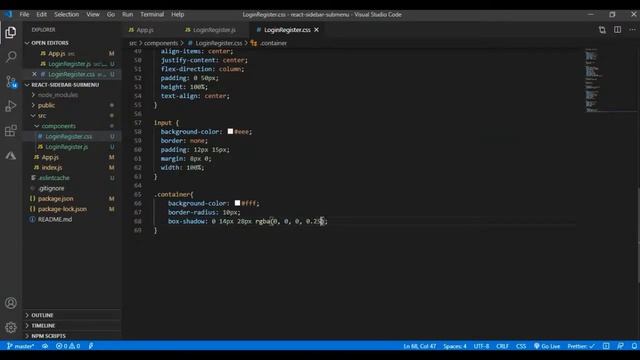Click the UTF-8 encoding status item
Viewport: 640px width, 360px height.
click(x=481, y=346)
